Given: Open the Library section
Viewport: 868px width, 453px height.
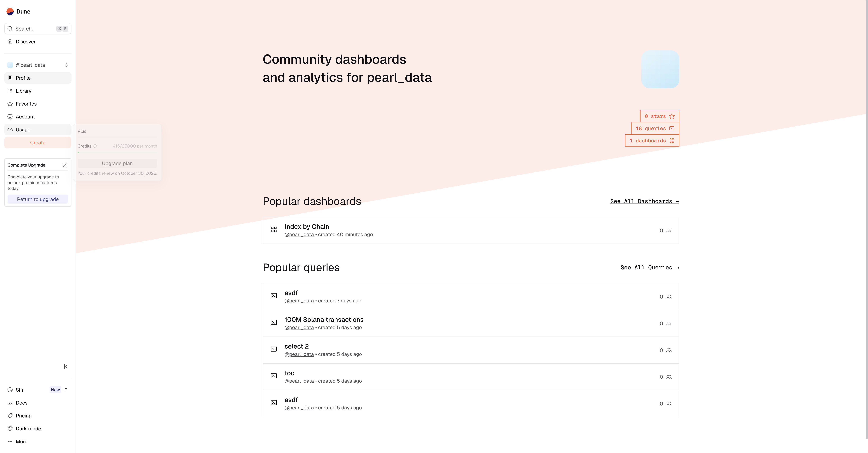Looking at the screenshot, I should [x=24, y=91].
